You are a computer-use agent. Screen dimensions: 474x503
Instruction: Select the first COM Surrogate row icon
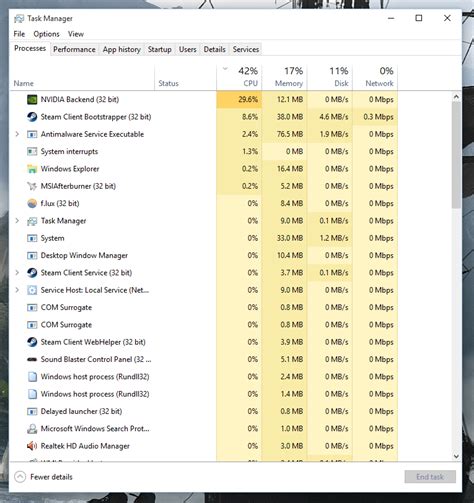click(x=32, y=307)
